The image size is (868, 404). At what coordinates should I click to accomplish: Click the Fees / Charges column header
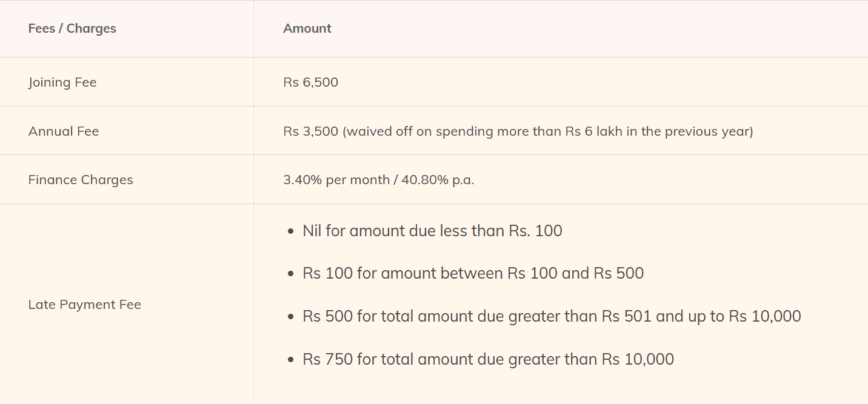tap(72, 28)
